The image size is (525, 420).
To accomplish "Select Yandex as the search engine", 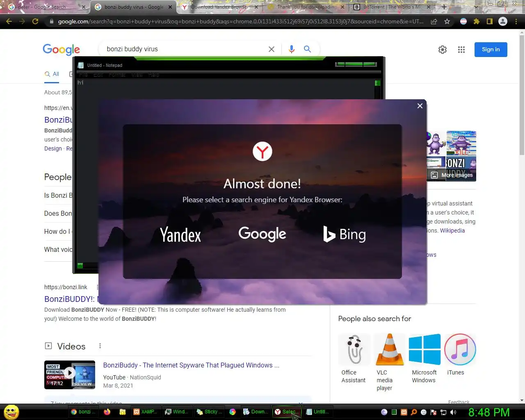I will pos(180,235).
